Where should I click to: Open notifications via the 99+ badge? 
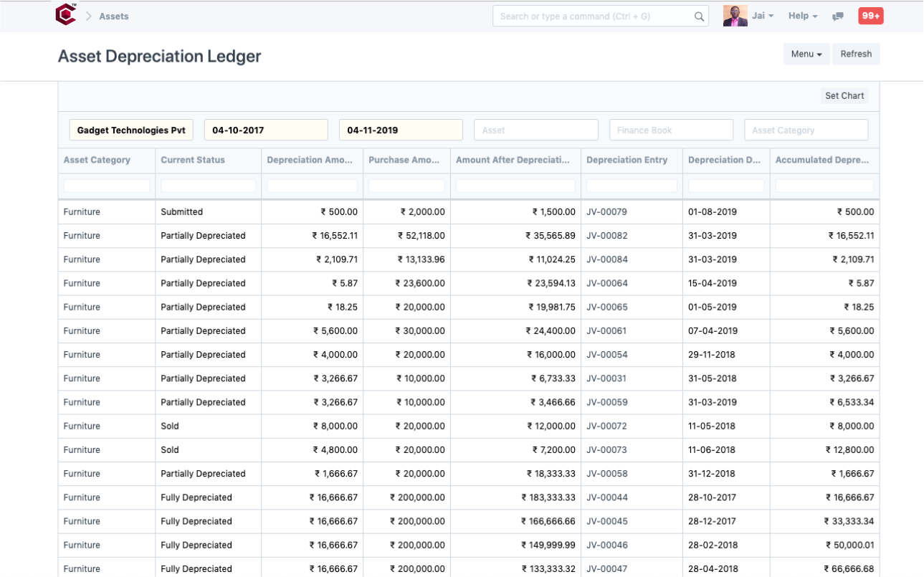tap(870, 15)
